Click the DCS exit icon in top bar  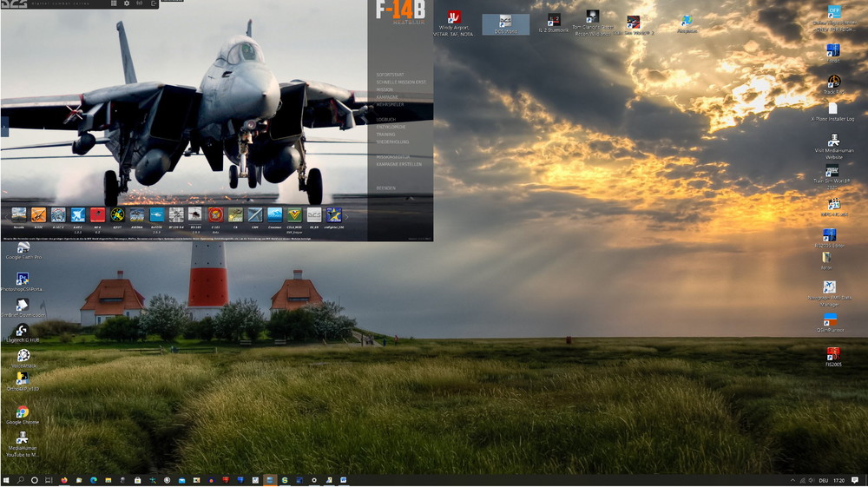click(x=154, y=3)
